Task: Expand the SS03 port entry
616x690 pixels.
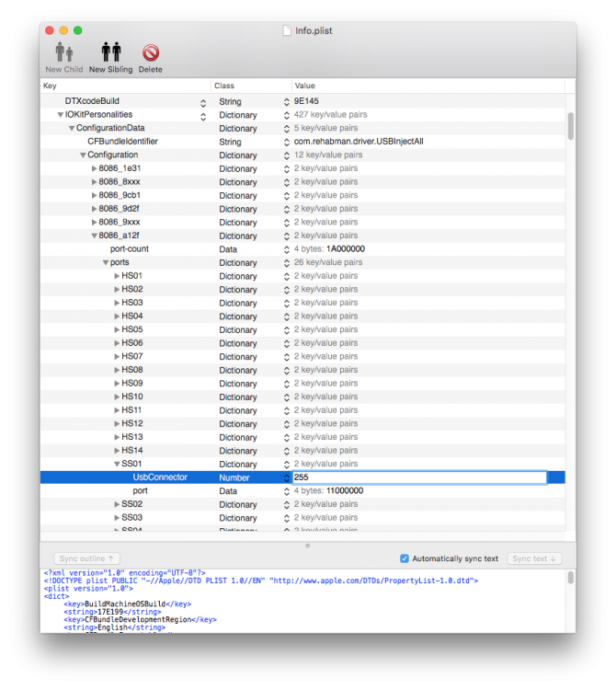Action: coord(117,518)
